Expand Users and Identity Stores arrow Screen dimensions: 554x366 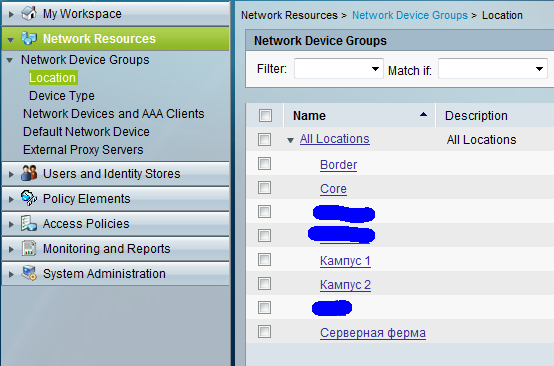11,174
